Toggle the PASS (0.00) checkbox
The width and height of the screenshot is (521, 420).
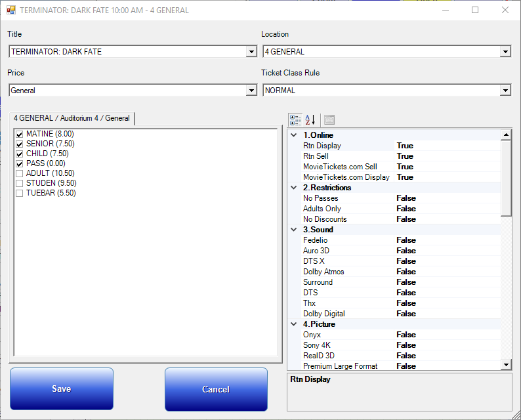point(19,164)
